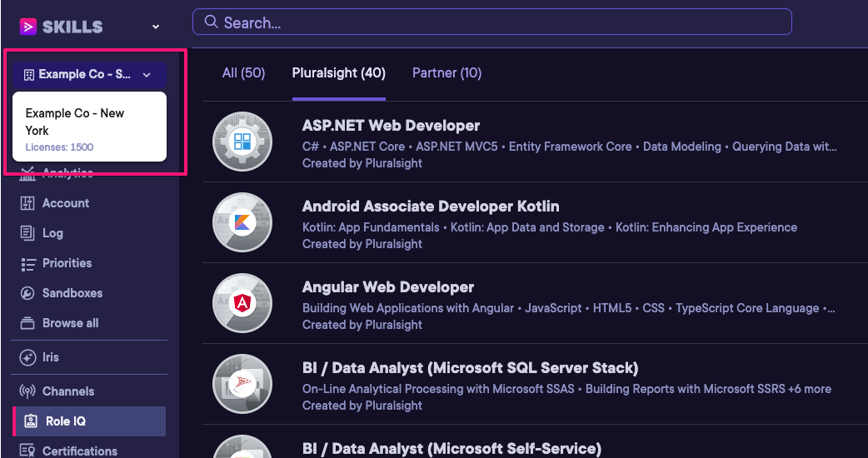Expand the SKILLS product switcher chevron

pyautogui.click(x=156, y=27)
